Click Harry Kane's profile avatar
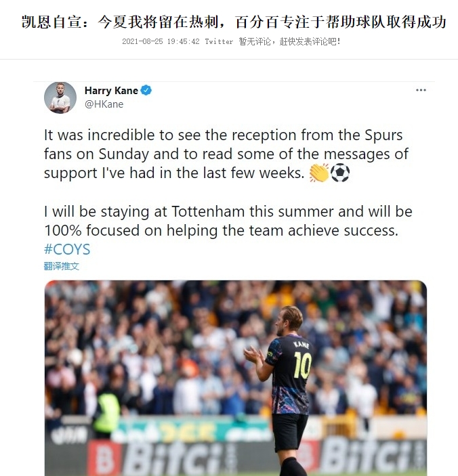Image resolution: width=458 pixels, height=476 pixels. [x=60, y=98]
